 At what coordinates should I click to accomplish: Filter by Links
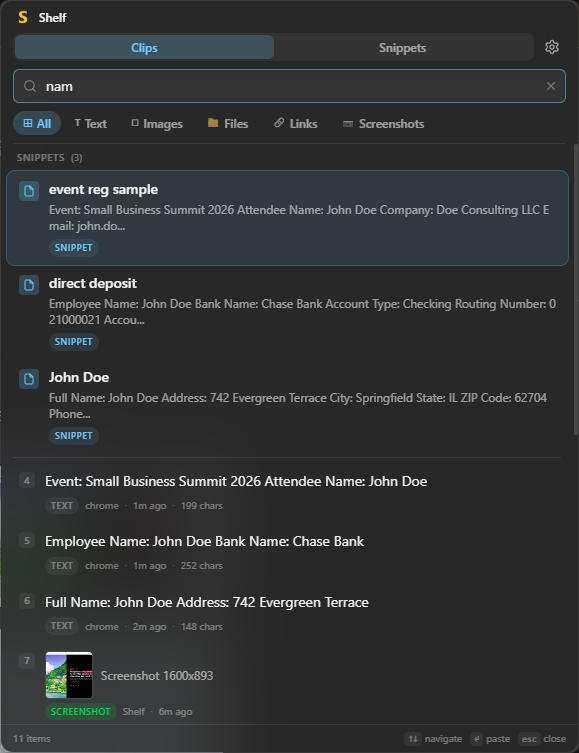[296, 123]
